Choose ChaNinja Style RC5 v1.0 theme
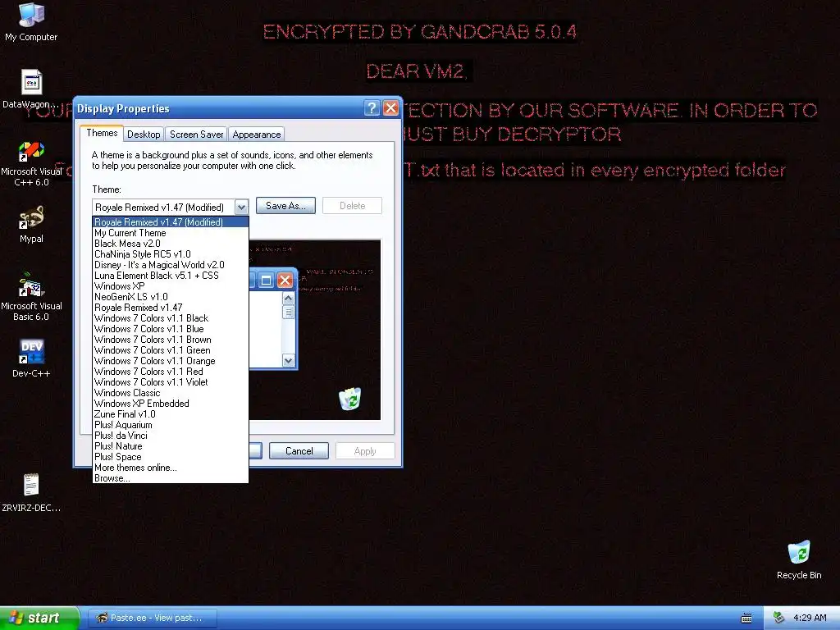The height and width of the screenshot is (630, 840). point(171,254)
